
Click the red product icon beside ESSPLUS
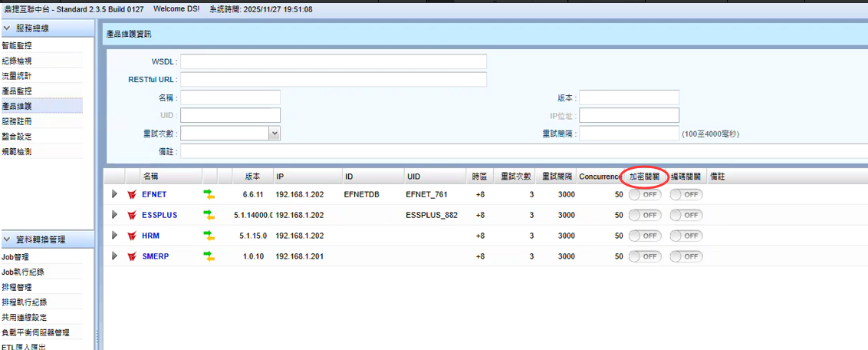[131, 216]
